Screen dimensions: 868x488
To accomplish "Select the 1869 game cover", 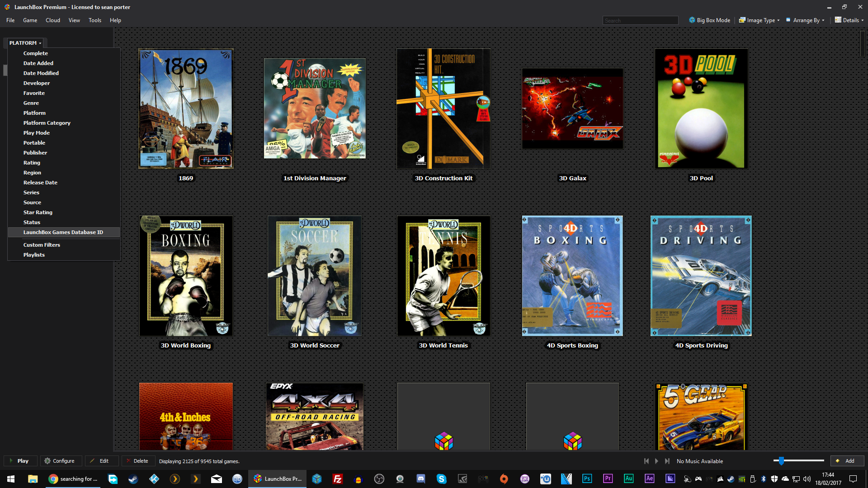I will tap(186, 108).
